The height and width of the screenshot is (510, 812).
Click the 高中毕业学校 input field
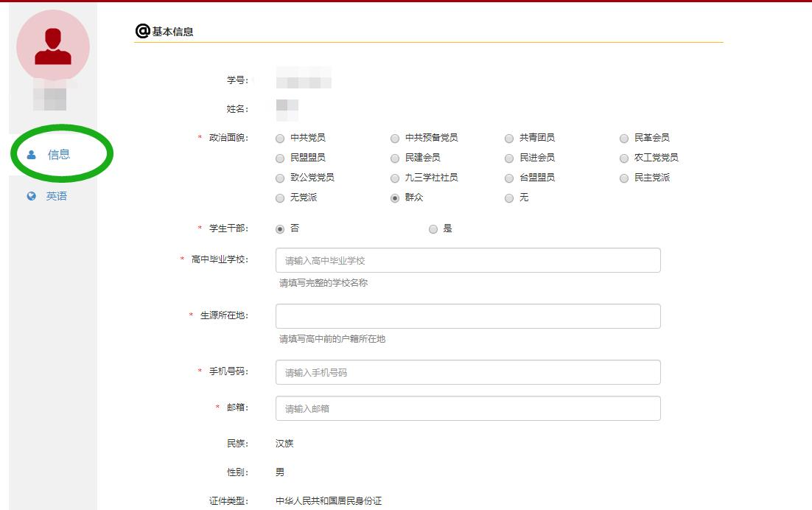pyautogui.click(x=468, y=260)
